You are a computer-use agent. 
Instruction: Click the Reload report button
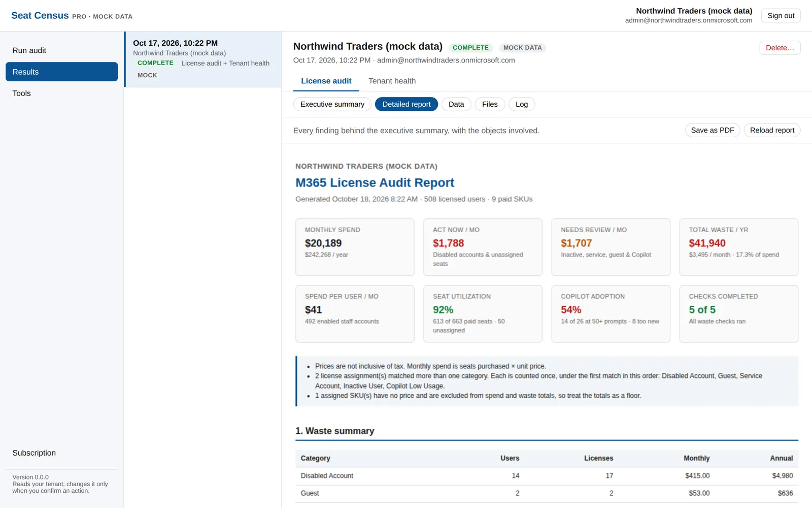(x=772, y=130)
